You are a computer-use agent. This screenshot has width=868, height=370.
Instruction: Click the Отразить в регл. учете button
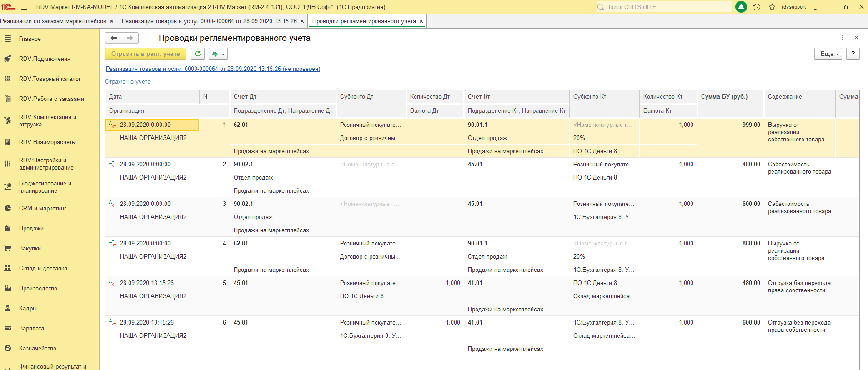tap(146, 54)
